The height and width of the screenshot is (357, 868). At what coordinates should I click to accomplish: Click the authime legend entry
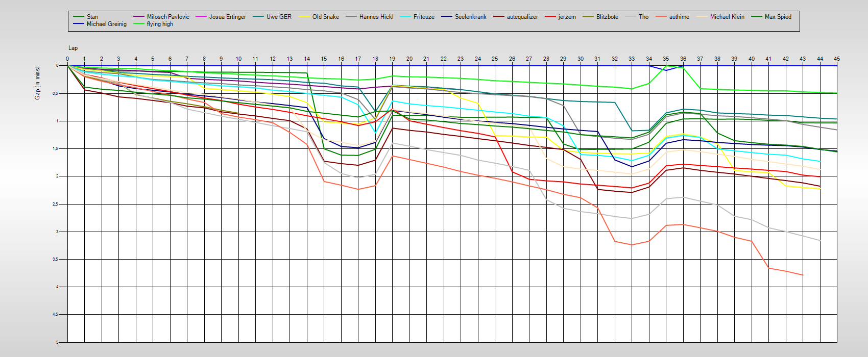tap(679, 17)
